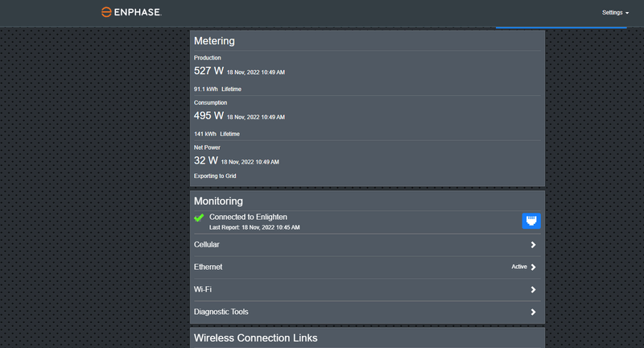The width and height of the screenshot is (644, 348).
Task: Click the Consumption 495 W reading
Action: pos(208,115)
